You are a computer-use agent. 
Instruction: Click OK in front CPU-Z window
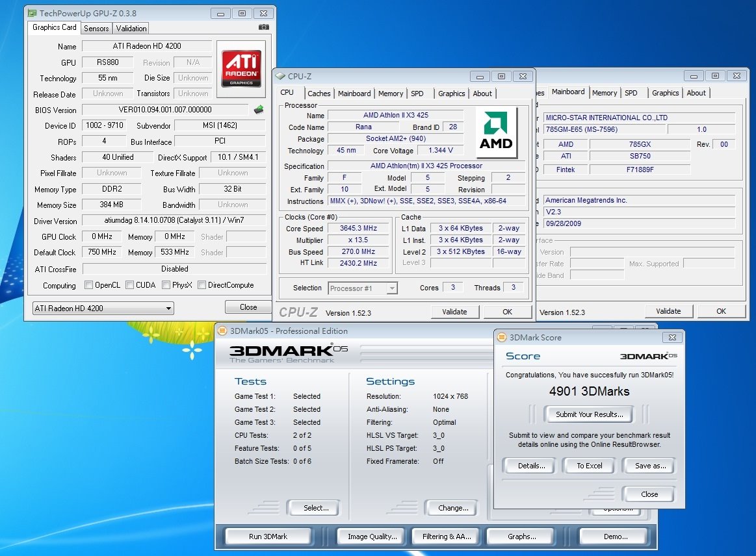click(507, 312)
